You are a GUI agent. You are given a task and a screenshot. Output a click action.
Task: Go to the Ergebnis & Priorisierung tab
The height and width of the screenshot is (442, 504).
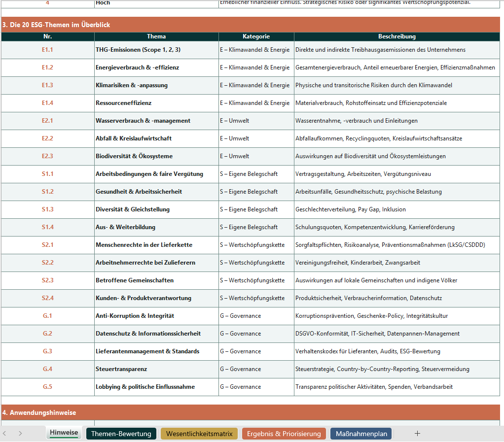[284, 434]
